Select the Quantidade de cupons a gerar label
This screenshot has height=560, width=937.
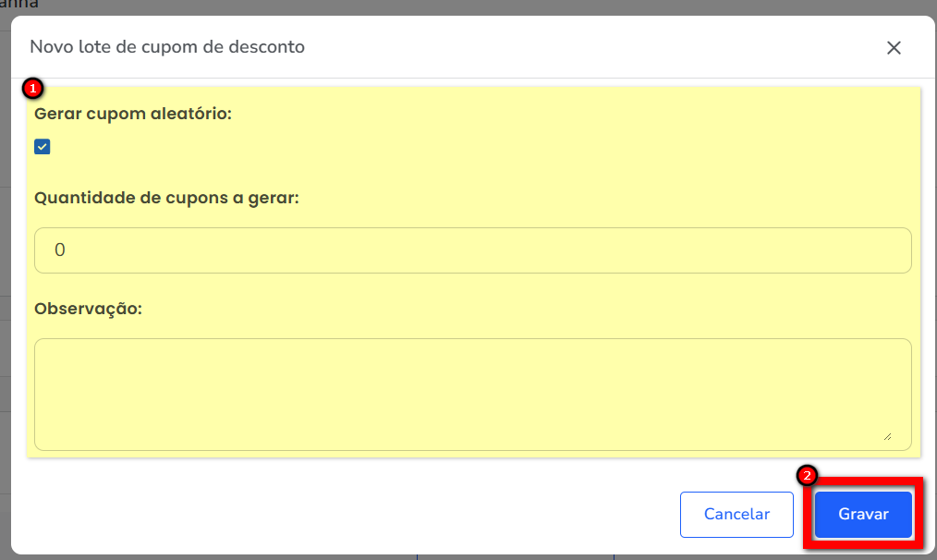tap(167, 198)
